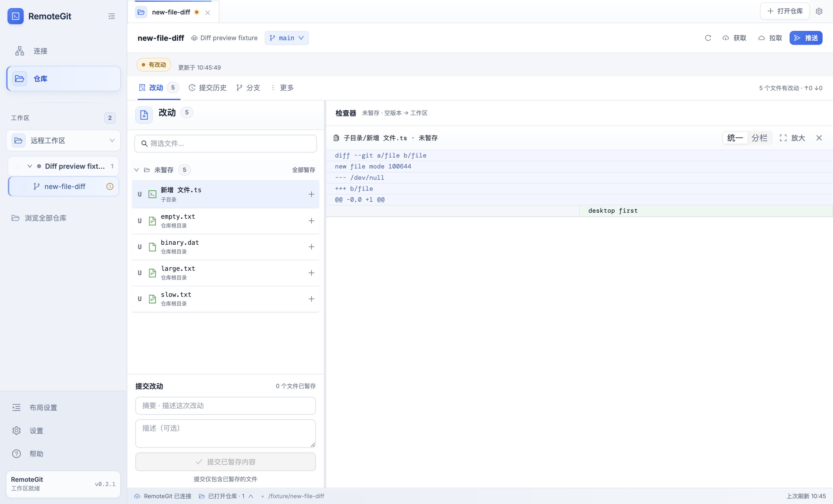The image size is (833, 504).
Task: Click 放大 to expand the diff
Action: (x=793, y=138)
